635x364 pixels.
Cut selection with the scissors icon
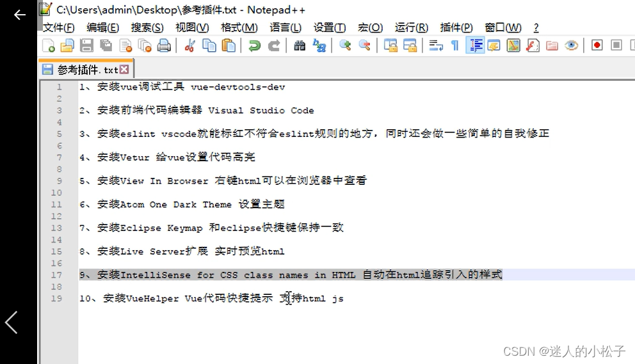click(189, 45)
